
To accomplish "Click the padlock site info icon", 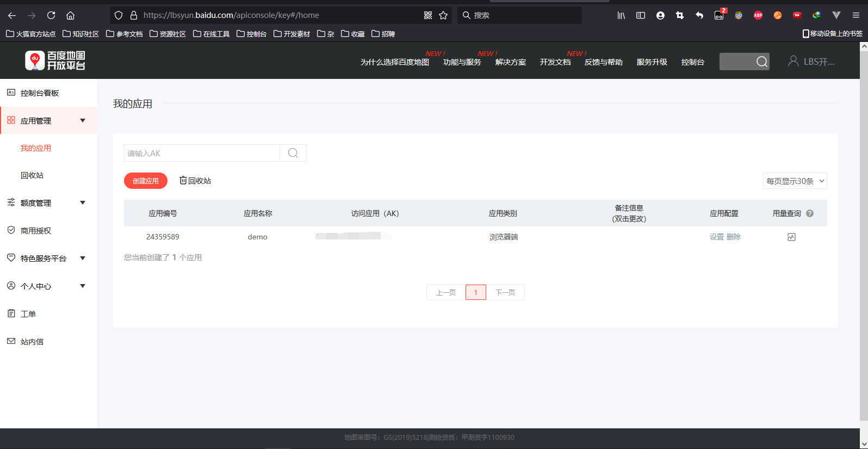I will [134, 15].
